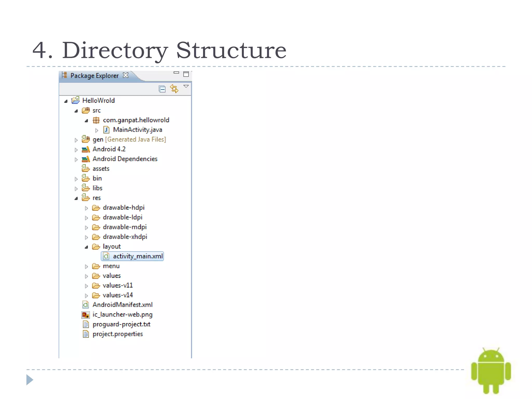Click the src source folder icon
The width and height of the screenshot is (532, 399).
pos(86,110)
